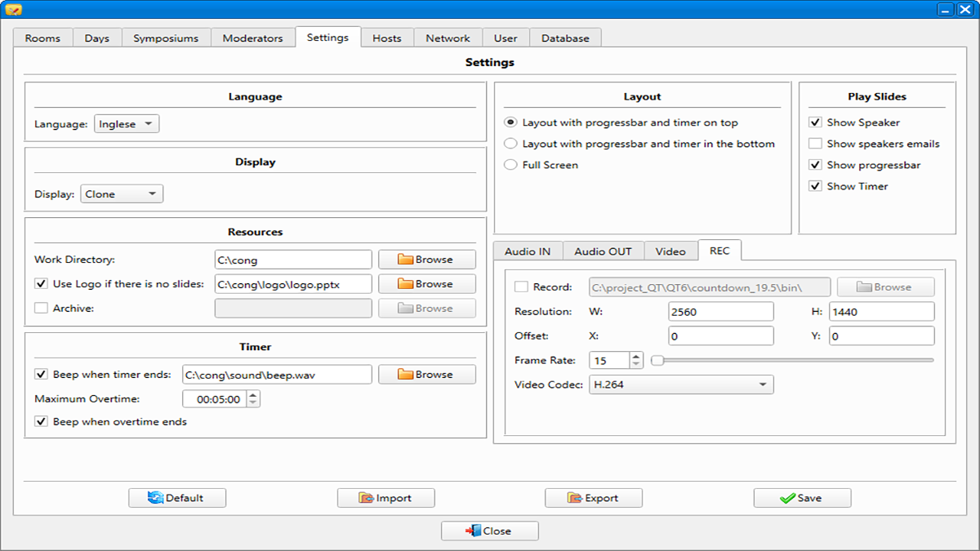The height and width of the screenshot is (551, 980).
Task: Click Save to store settings
Action: point(803,498)
